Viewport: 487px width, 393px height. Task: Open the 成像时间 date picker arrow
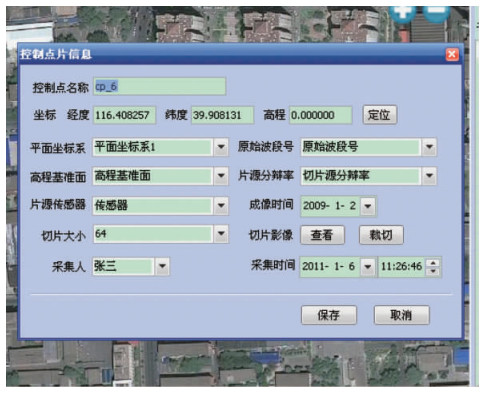368,206
